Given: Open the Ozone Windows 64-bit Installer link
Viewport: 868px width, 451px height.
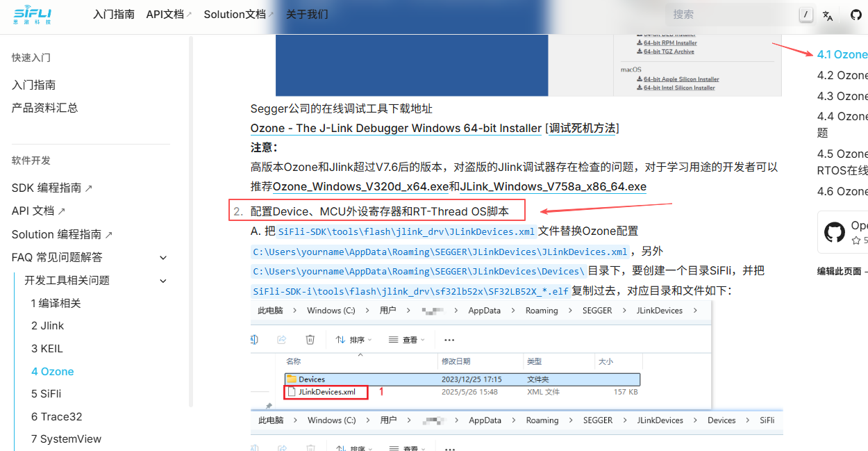Looking at the screenshot, I should click(396, 128).
